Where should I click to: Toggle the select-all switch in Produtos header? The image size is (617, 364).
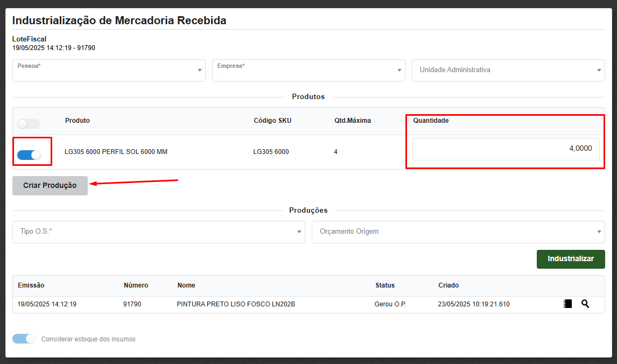point(29,124)
